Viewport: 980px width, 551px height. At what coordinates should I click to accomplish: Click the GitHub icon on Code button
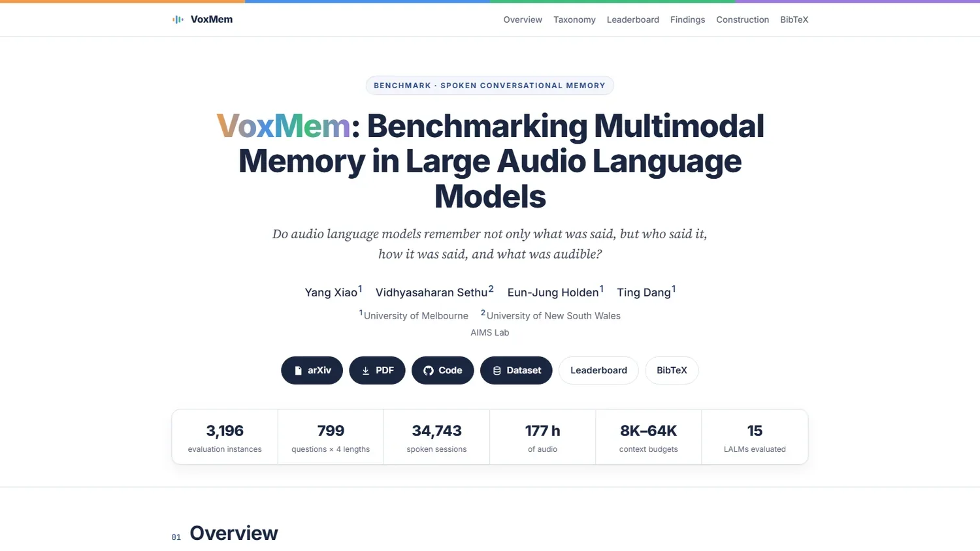point(429,371)
